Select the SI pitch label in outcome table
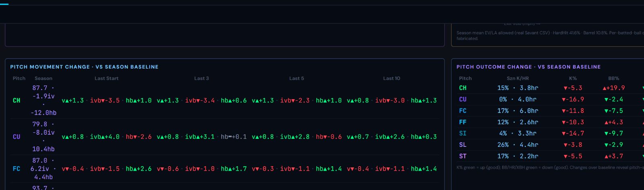The image size is (644, 190). pos(463,133)
